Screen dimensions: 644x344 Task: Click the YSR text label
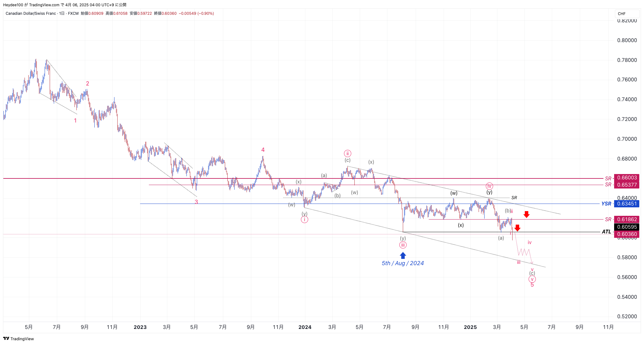click(606, 204)
